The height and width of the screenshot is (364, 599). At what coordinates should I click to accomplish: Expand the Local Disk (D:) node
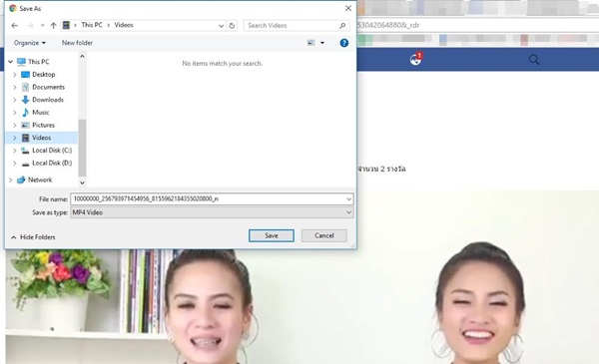click(x=15, y=163)
